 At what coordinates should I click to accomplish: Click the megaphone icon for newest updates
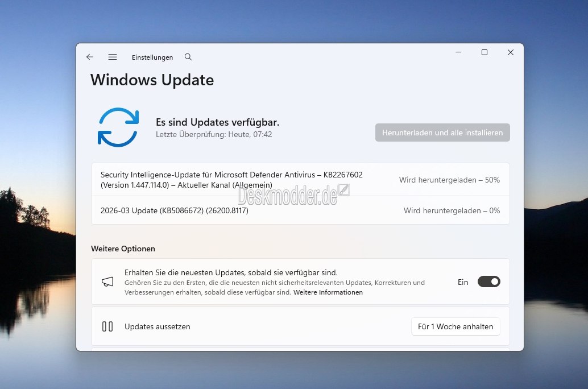click(x=107, y=282)
